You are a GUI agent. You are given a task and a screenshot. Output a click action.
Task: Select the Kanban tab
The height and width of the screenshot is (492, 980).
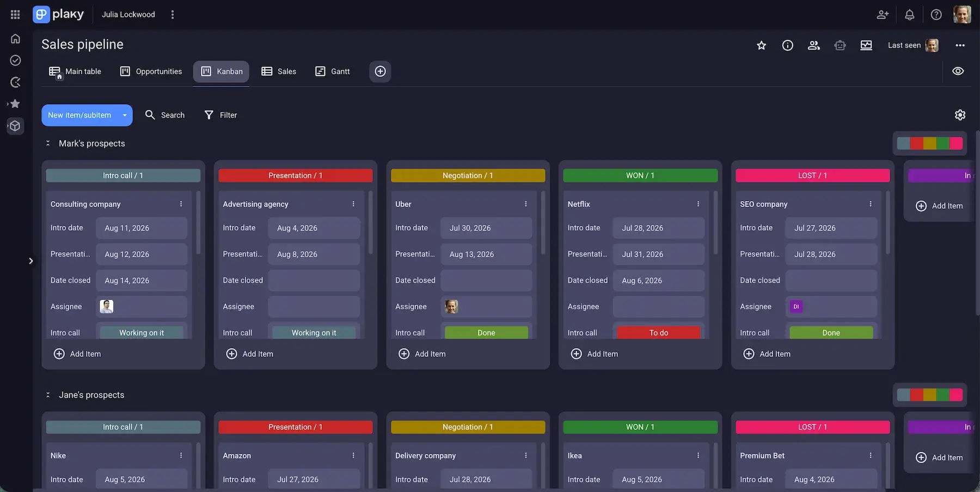coord(221,71)
